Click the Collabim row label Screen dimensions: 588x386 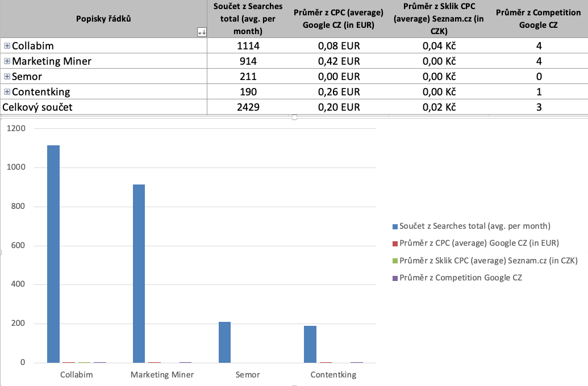tap(33, 46)
